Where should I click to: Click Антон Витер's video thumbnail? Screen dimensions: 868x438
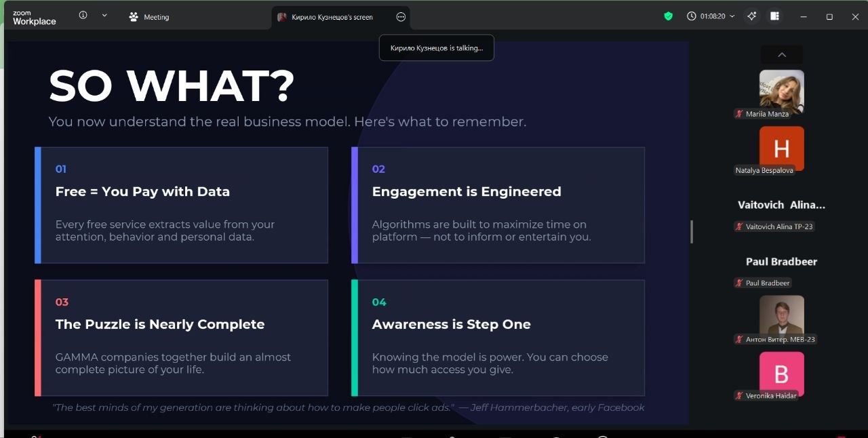coord(781,315)
